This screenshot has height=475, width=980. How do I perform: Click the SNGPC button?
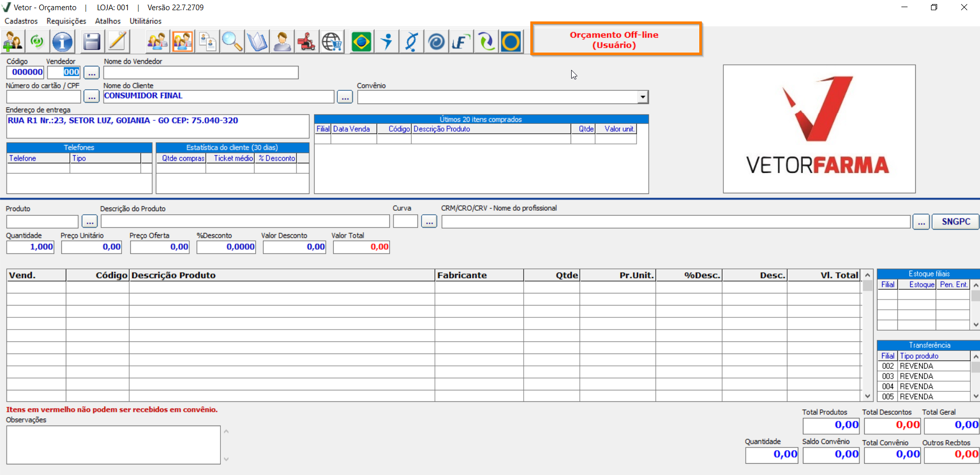coord(955,221)
